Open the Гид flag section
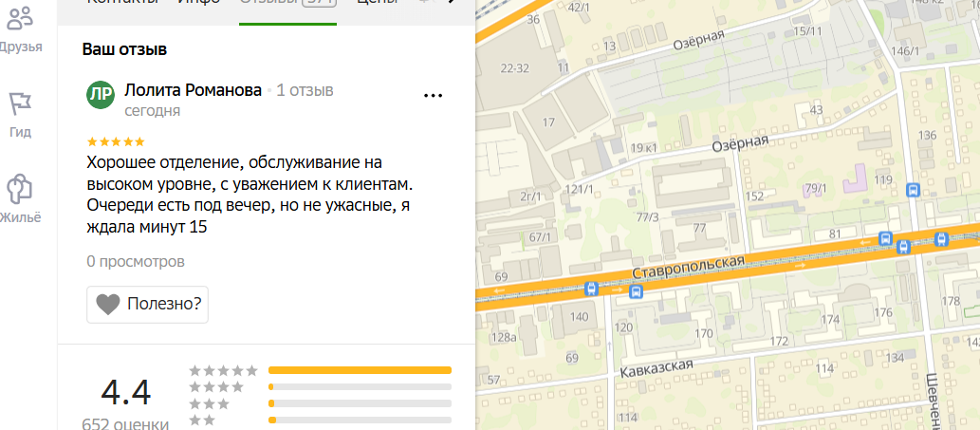Image resolution: width=980 pixels, height=430 pixels. (20, 114)
